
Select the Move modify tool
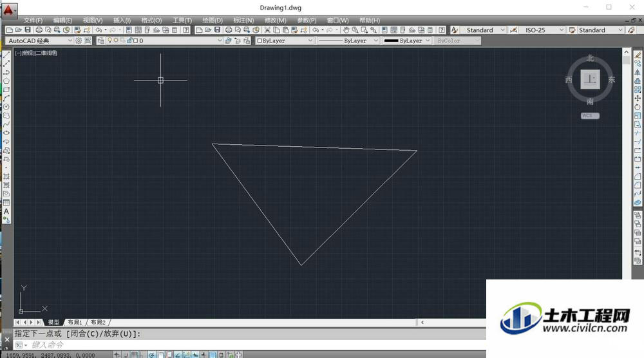[x=638, y=98]
